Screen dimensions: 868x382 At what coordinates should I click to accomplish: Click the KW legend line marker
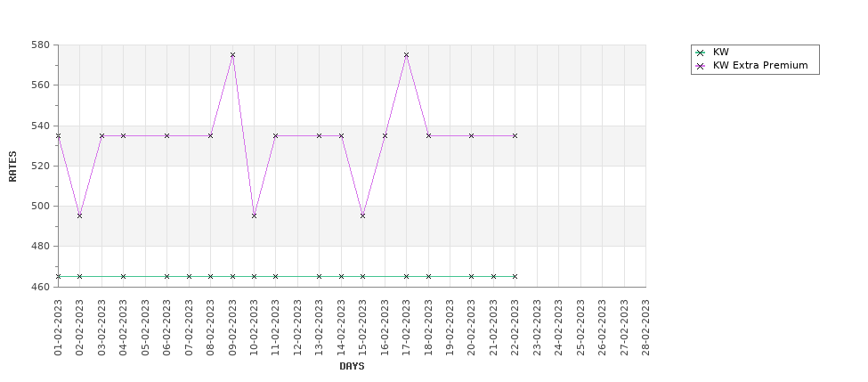[701, 53]
